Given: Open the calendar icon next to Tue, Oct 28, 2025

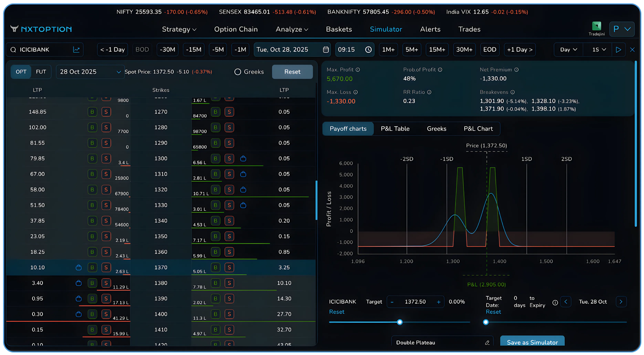Looking at the screenshot, I should (326, 50).
